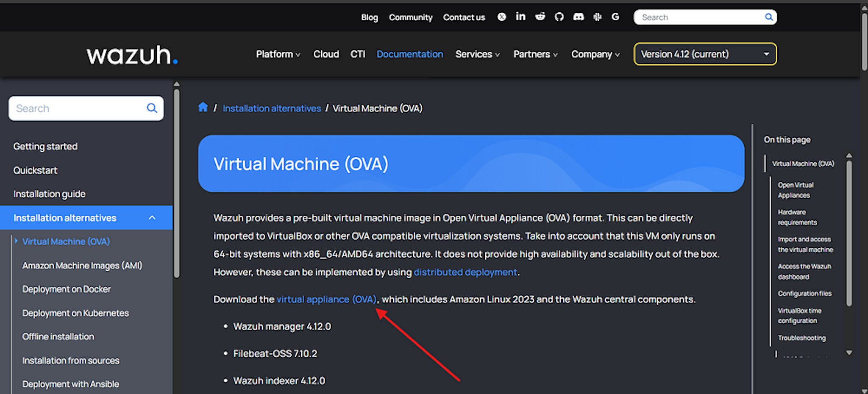Jump to Hardware requirements section
Screen dimensions: 868x394
797,217
